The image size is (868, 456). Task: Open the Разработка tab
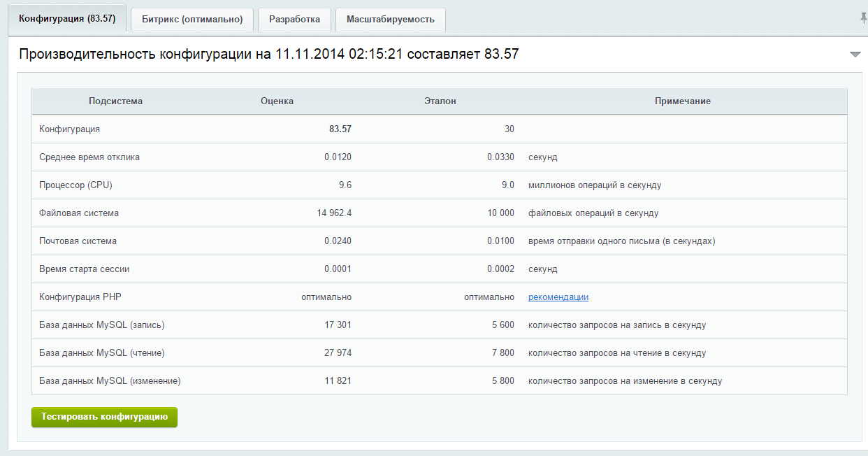pos(294,20)
